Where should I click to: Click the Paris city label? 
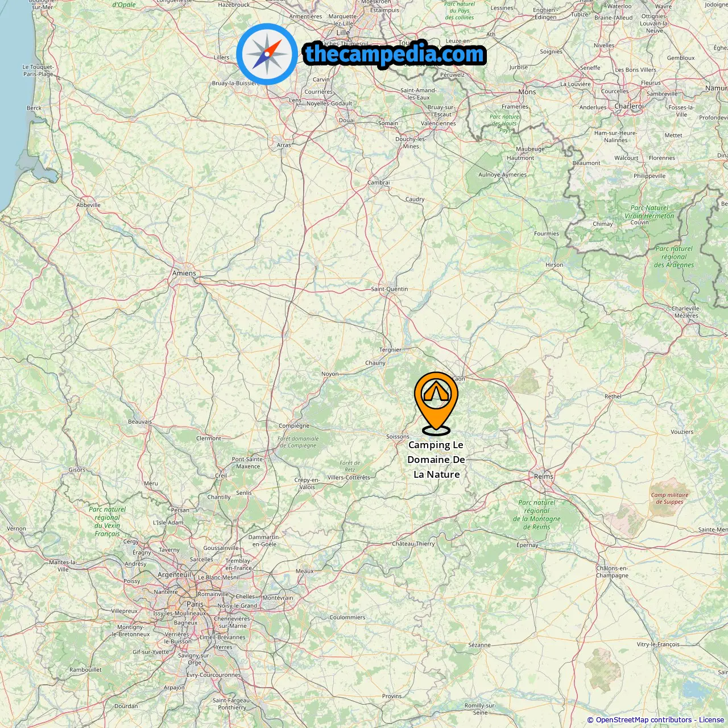pyautogui.click(x=195, y=604)
